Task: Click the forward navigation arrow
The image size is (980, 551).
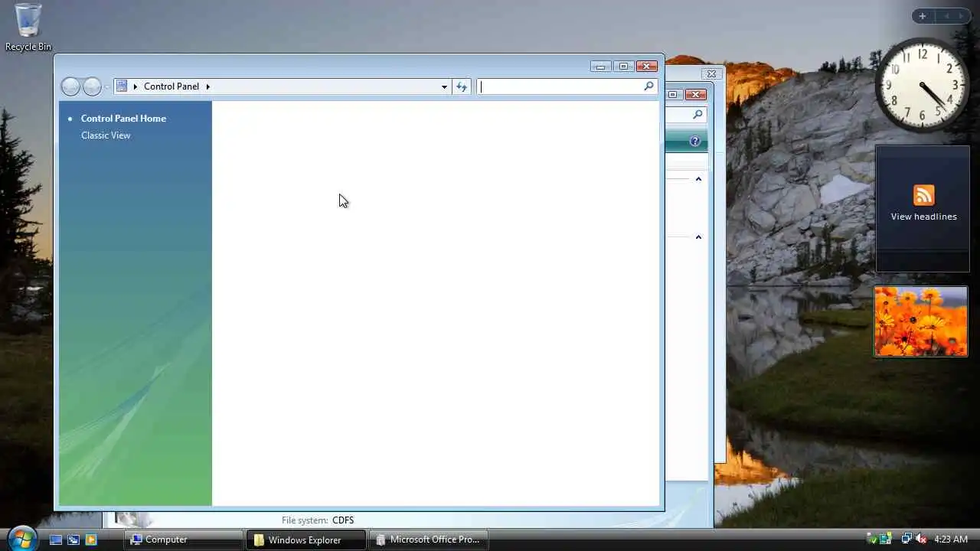Action: 92,86
